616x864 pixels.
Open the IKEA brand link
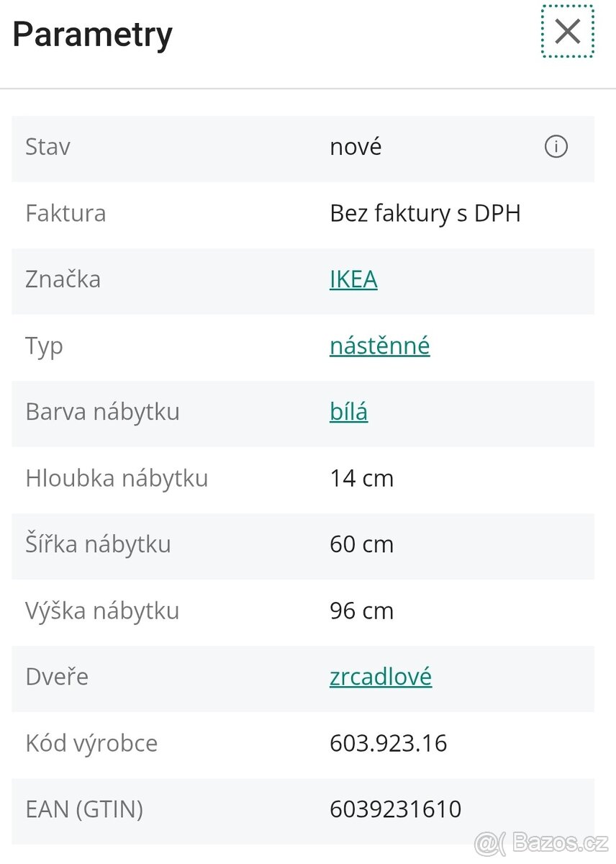353,279
